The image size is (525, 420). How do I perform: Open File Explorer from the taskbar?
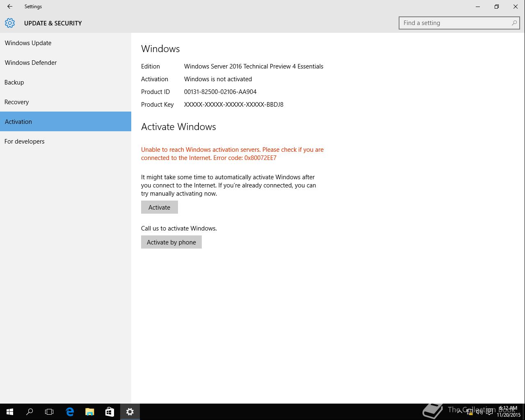click(89, 412)
